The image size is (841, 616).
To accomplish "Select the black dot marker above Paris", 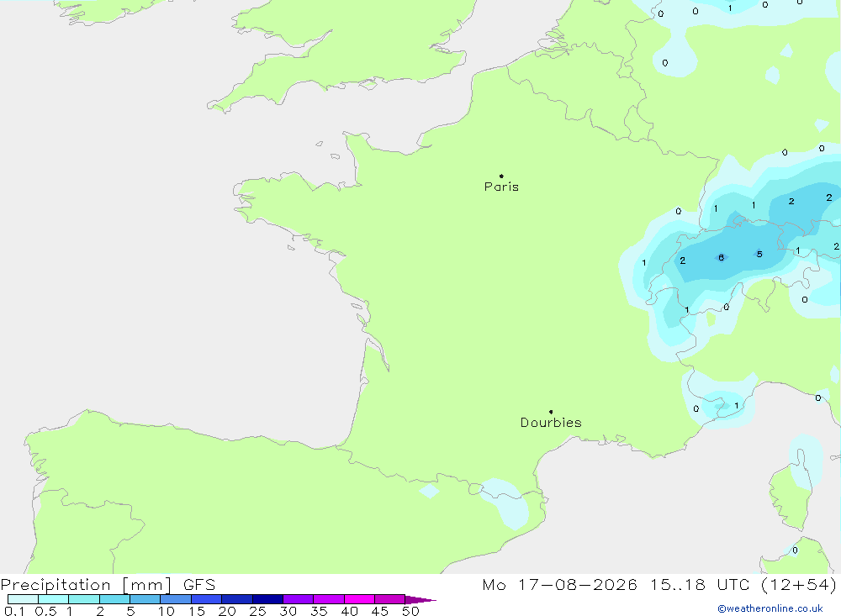I will point(501,176).
